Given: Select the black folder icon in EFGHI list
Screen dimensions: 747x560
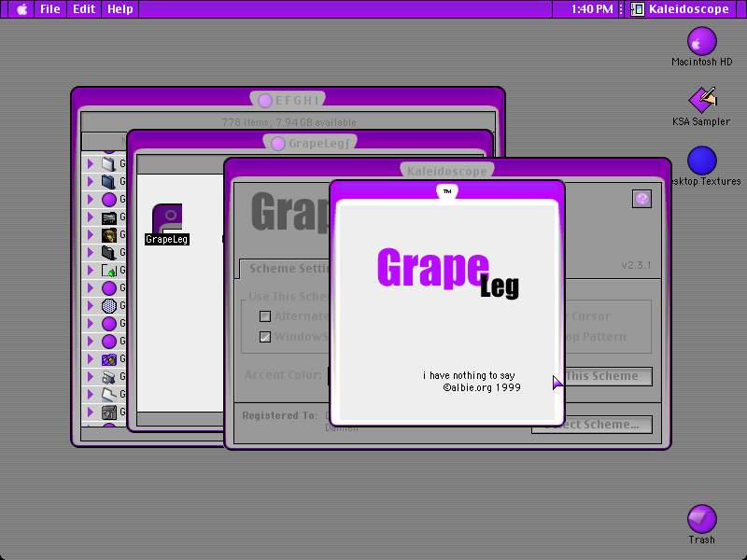Looking at the screenshot, I should (x=108, y=252).
